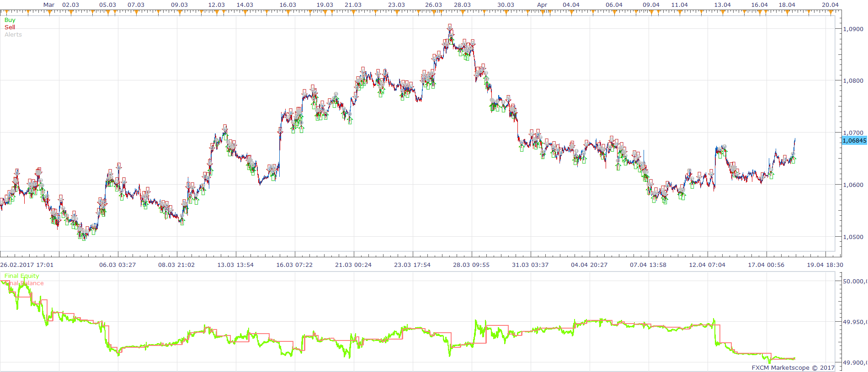Click the Apr month label on date axis
868x372 pixels.
pos(542,5)
